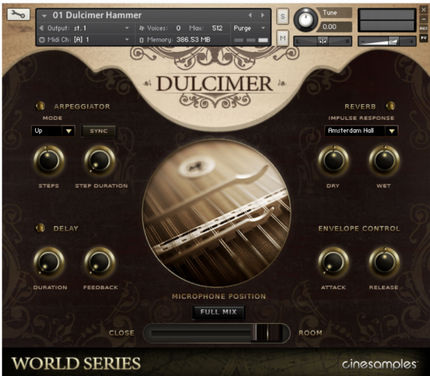
Task: Solo the instrument with the S button
Action: pyautogui.click(x=283, y=16)
